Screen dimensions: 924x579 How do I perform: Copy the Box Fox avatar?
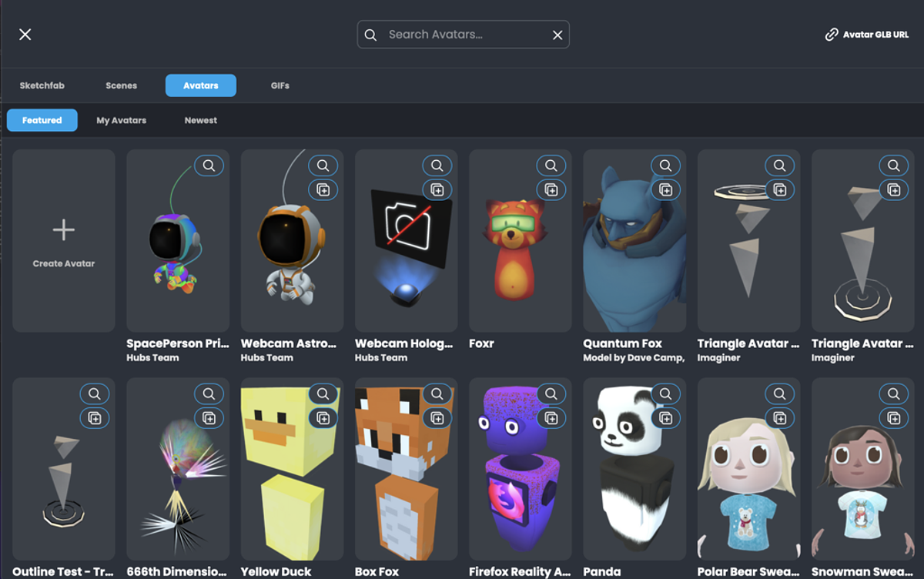437,417
